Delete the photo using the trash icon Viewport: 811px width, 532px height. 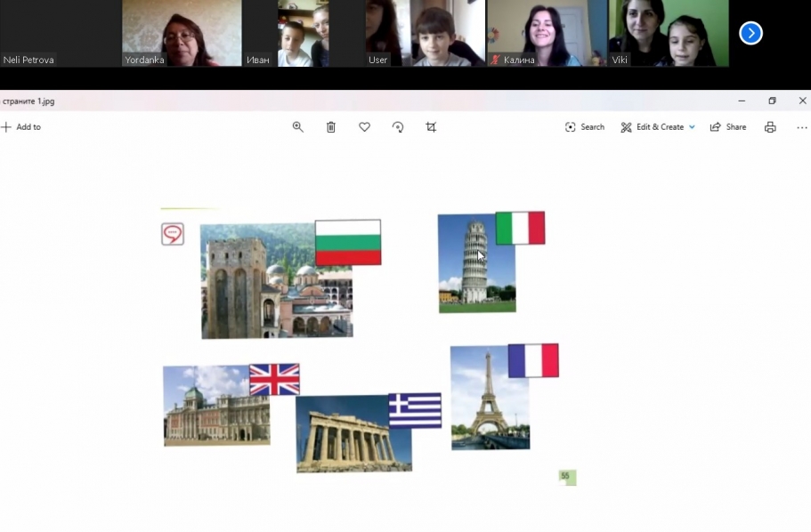point(331,127)
